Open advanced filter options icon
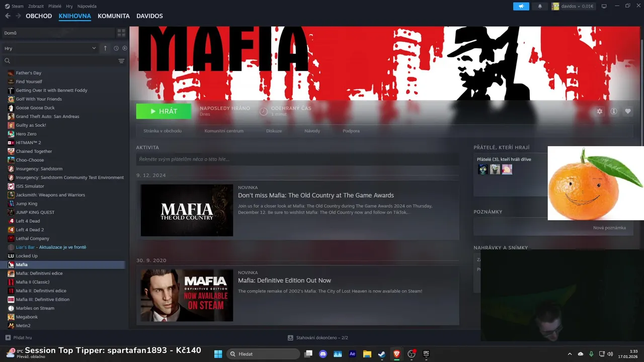Screen dimensions: 644x362 click(121, 61)
